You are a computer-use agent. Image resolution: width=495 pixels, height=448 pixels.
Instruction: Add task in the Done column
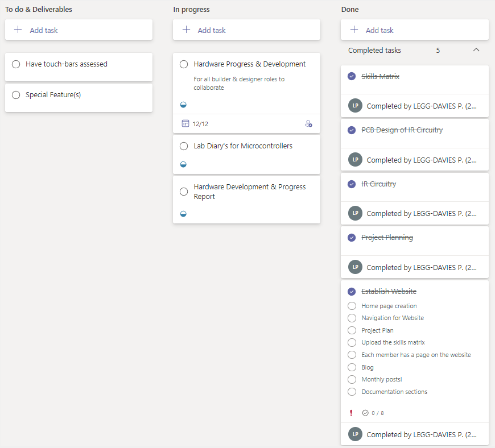pos(379,30)
